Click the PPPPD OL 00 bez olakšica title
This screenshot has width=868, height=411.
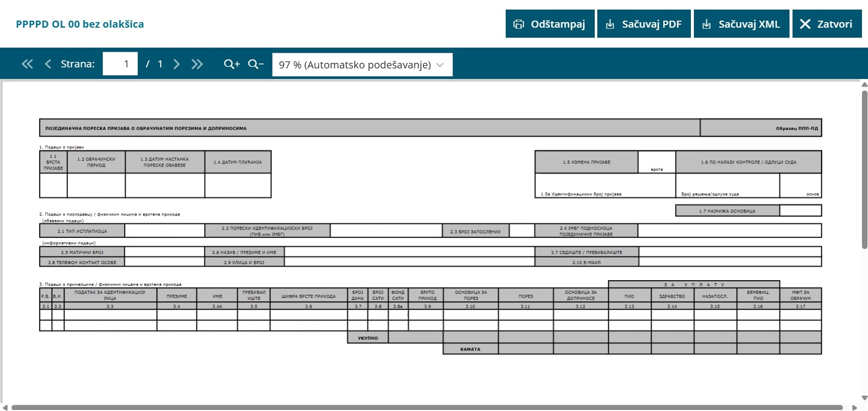tap(80, 24)
